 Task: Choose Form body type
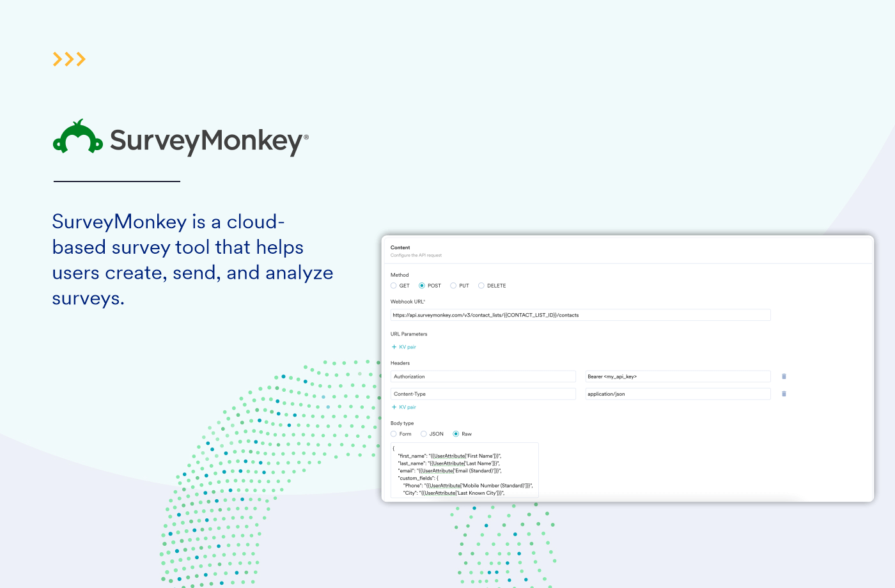(x=394, y=434)
